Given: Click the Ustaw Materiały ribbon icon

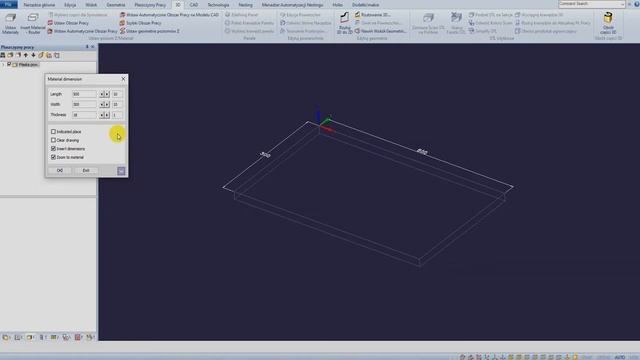Looking at the screenshot, I should (x=10, y=23).
